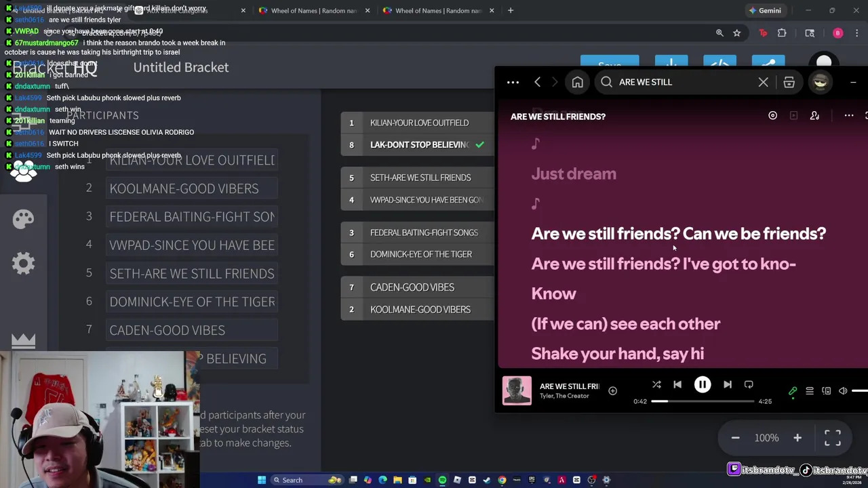The height and width of the screenshot is (488, 868).
Task: Open Spotify three-dot app menu
Action: 513,82
